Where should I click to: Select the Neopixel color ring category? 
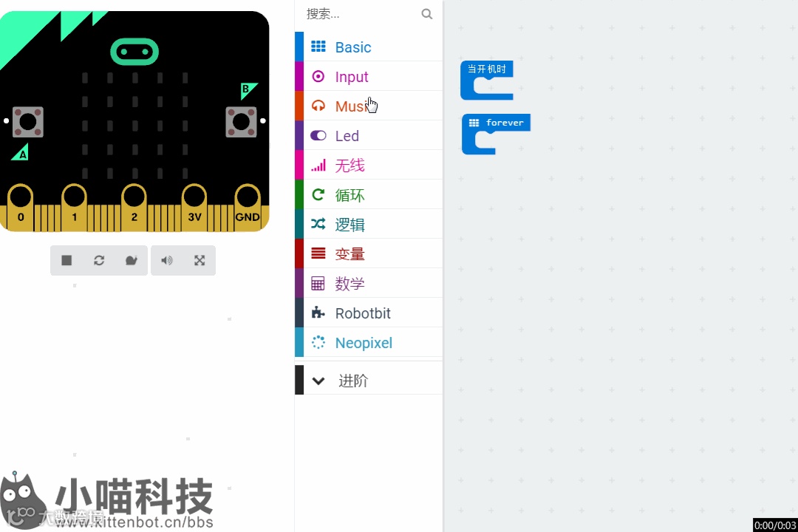point(369,342)
